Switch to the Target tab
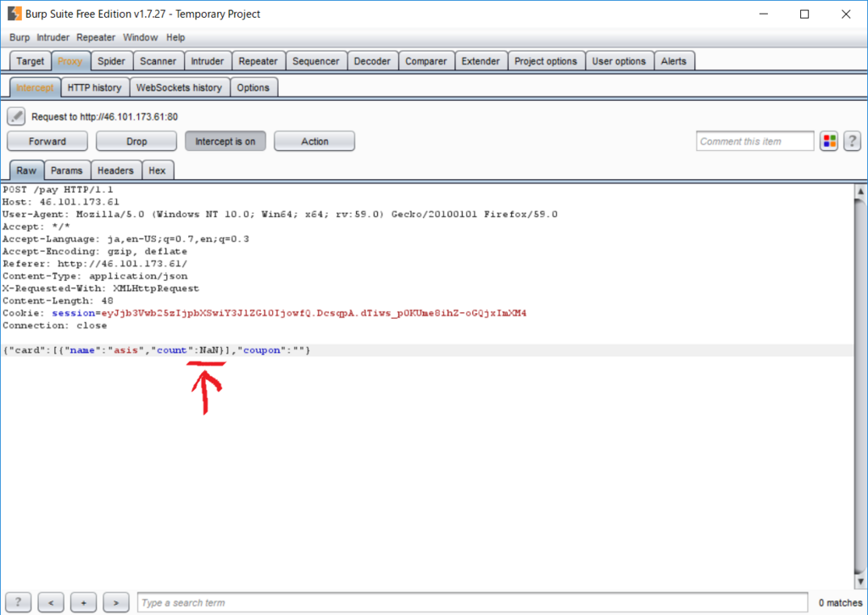This screenshot has height=615, width=868. coord(30,61)
